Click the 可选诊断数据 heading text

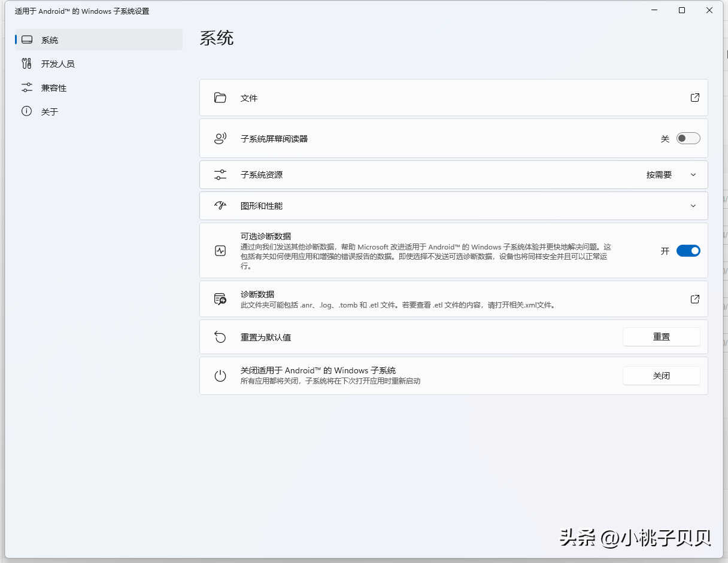click(266, 236)
